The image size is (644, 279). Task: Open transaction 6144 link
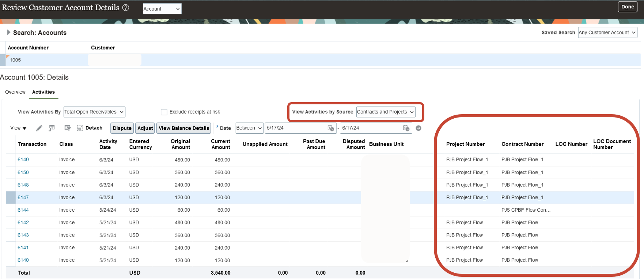[x=23, y=210]
